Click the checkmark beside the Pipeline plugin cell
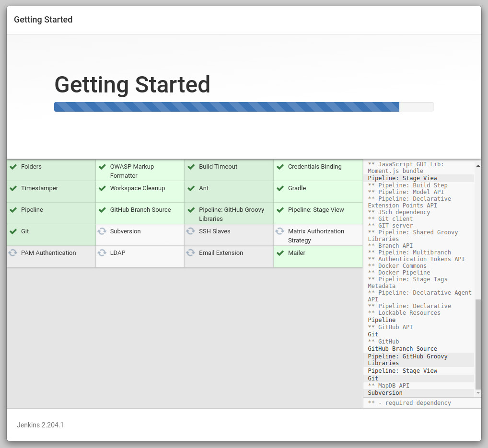The image size is (488, 448). pyautogui.click(x=13, y=210)
